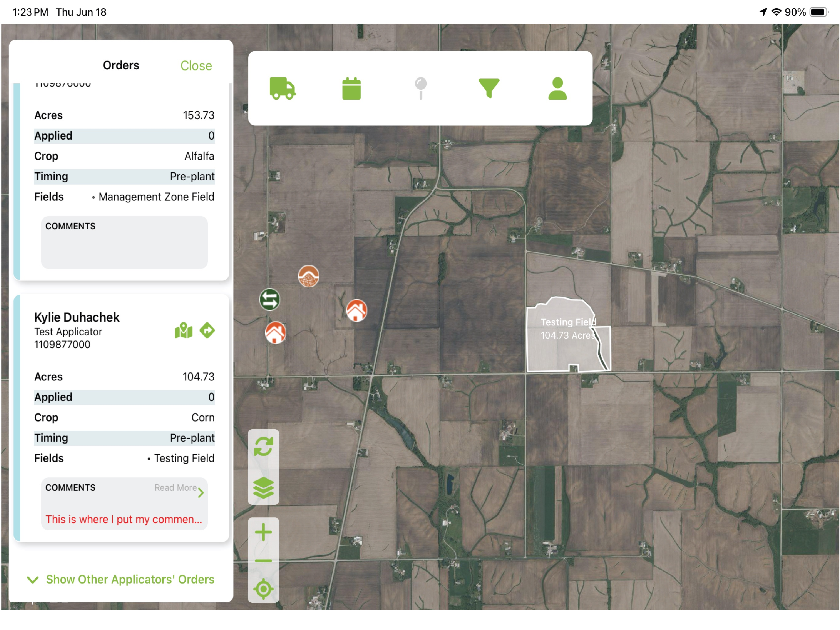
Task: Click Timing Pre-plant in Corn order
Action: tap(124, 438)
